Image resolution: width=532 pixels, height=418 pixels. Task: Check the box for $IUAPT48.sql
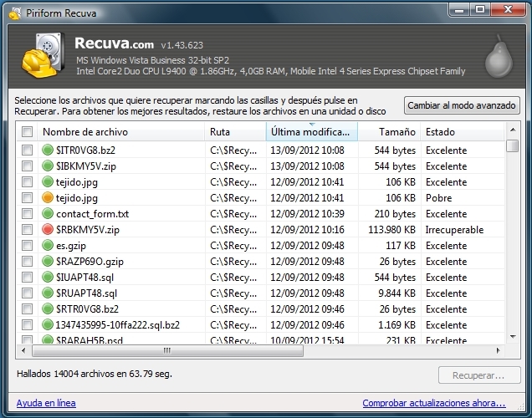(27, 278)
